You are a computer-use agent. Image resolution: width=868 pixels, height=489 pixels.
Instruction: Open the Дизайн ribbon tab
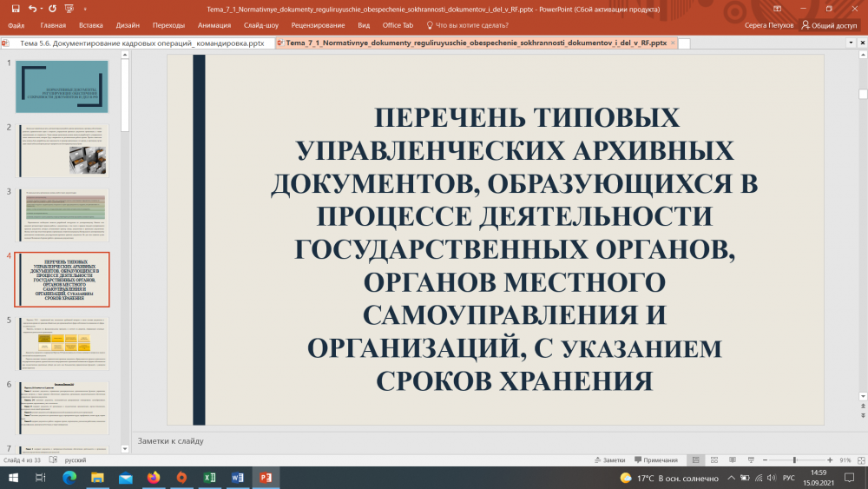click(127, 25)
